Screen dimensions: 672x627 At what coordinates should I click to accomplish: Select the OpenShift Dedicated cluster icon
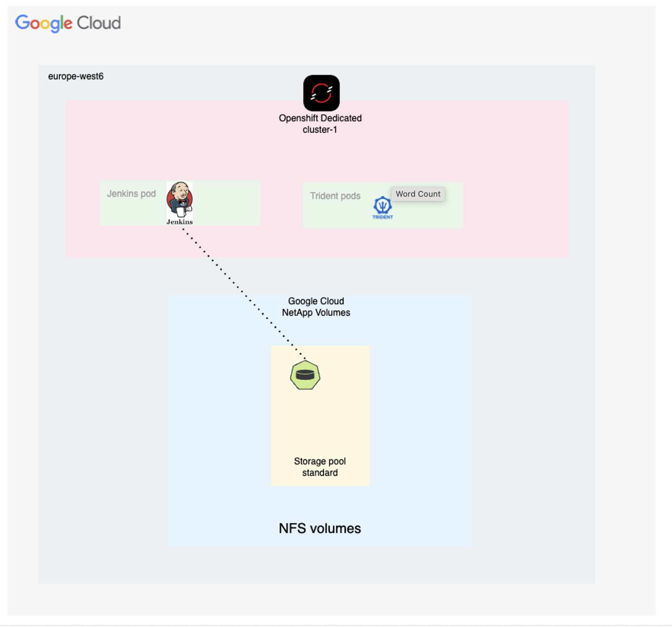(321, 93)
